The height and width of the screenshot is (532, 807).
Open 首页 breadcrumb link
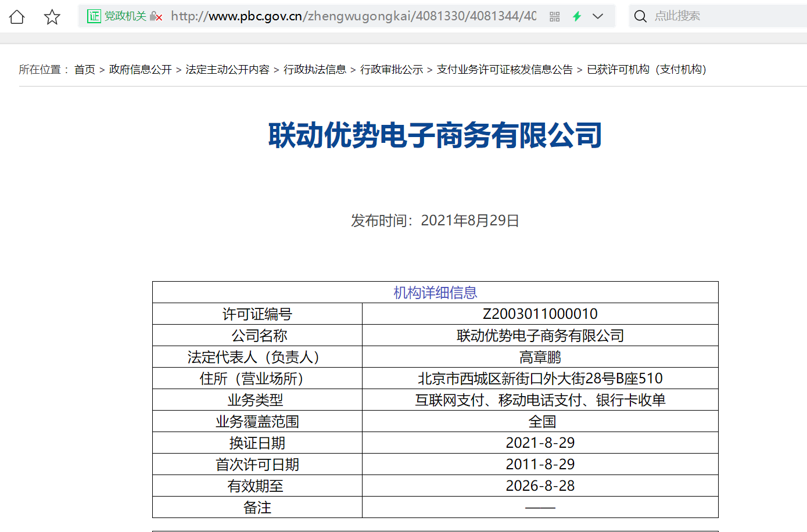[x=85, y=70]
